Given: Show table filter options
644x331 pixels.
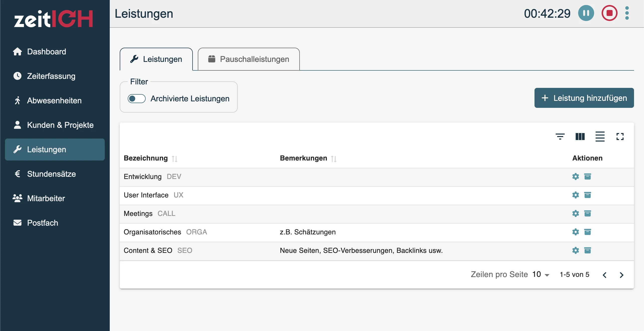Looking at the screenshot, I should coord(560,137).
